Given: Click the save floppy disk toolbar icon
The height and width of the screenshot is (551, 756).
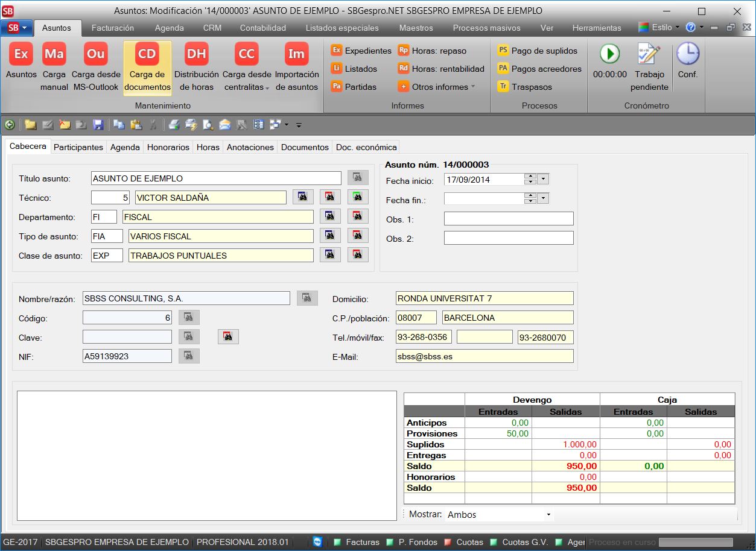Looking at the screenshot, I should click(98, 125).
